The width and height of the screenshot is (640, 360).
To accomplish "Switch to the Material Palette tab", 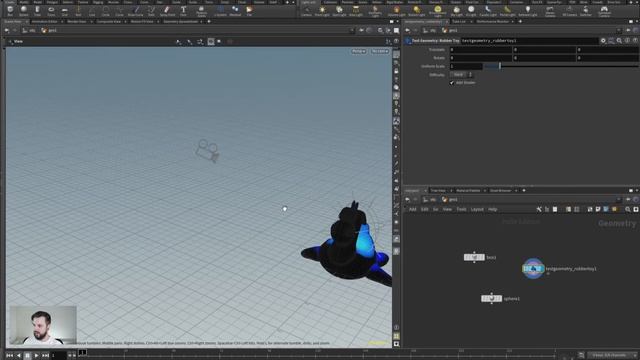I will 468,191.
